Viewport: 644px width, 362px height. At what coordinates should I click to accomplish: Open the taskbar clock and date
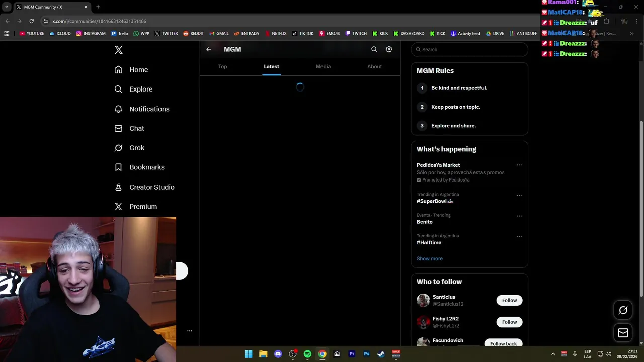point(627,354)
